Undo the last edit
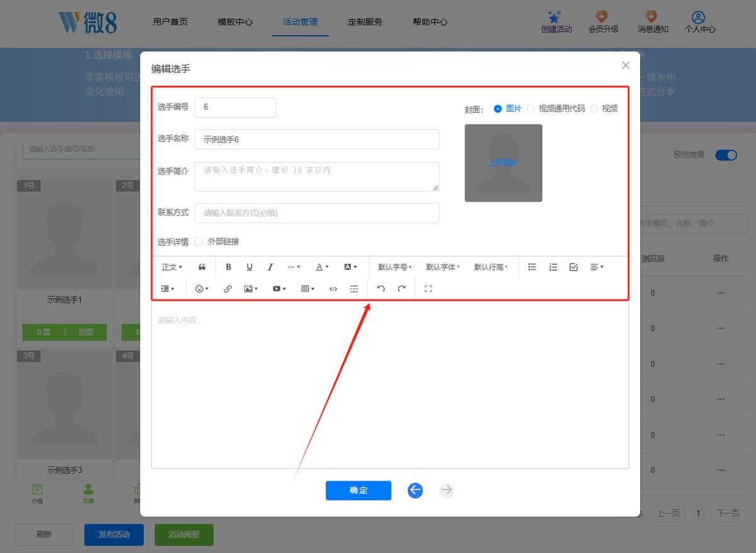This screenshot has width=756, height=553. (x=381, y=288)
